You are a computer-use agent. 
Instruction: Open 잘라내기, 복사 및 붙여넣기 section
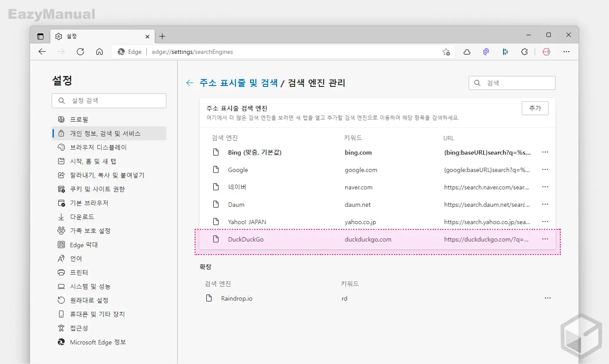109,175
